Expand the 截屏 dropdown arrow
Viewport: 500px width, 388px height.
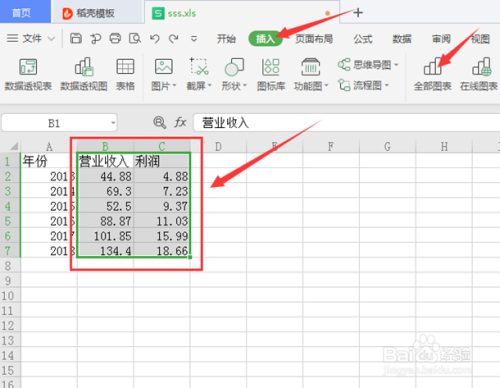(x=210, y=86)
